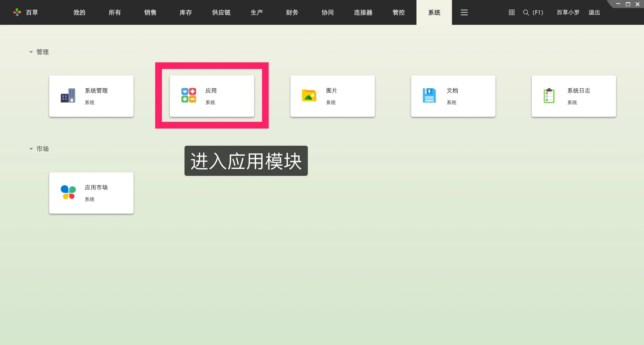Expand the triangle next to 管理
This screenshot has width=644, height=345.
point(31,52)
